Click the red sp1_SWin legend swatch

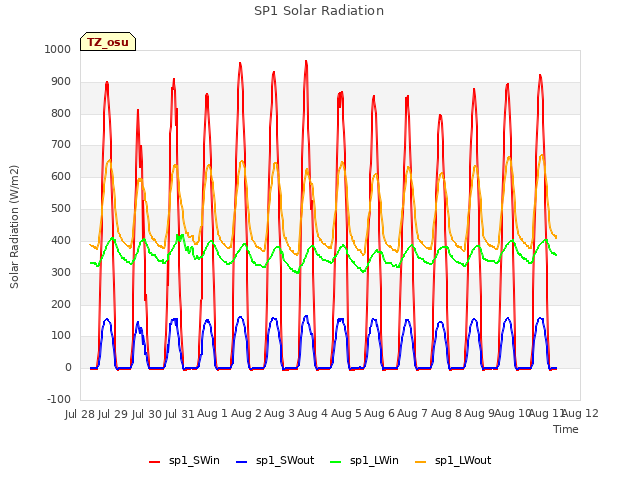155,462
